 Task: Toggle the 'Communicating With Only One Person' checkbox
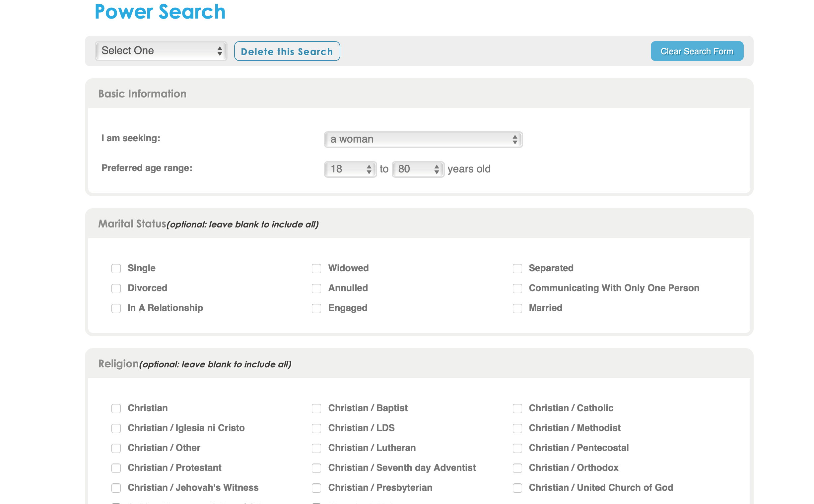[517, 288]
